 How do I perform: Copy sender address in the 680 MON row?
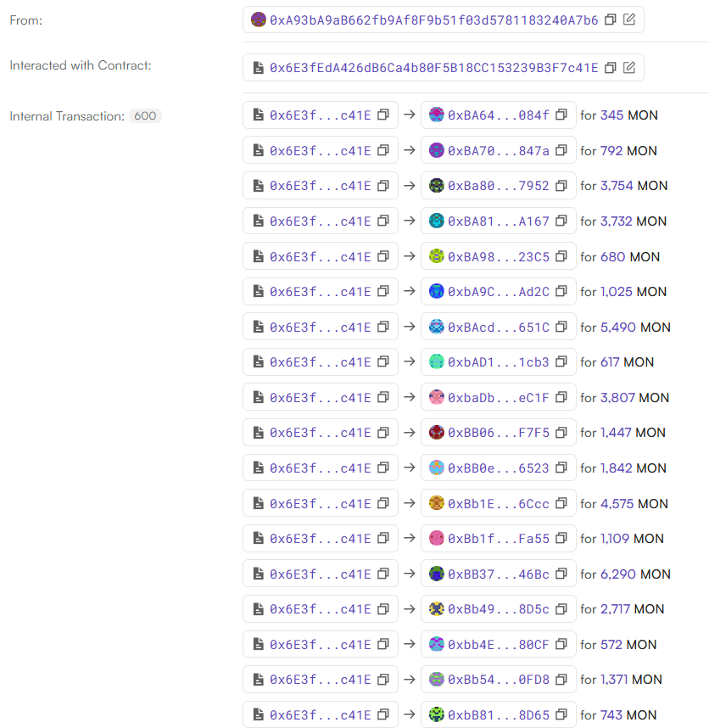click(x=382, y=256)
